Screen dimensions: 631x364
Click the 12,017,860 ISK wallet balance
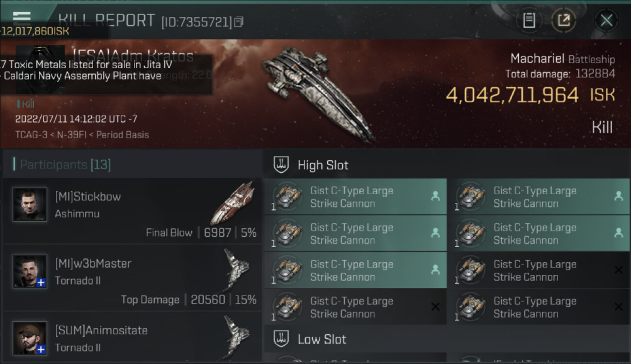point(35,32)
